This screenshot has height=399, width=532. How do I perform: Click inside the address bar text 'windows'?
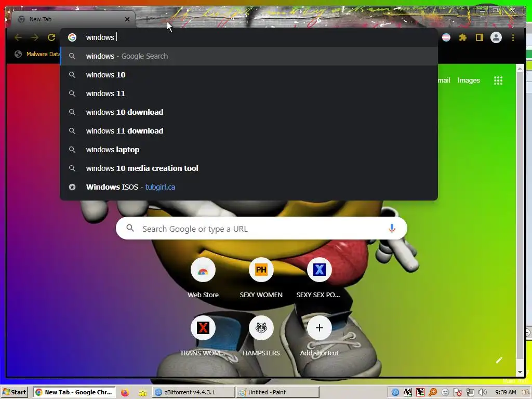click(x=100, y=37)
